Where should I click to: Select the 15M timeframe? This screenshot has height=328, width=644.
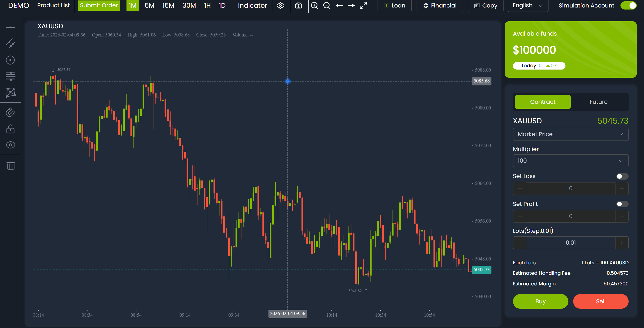click(168, 5)
